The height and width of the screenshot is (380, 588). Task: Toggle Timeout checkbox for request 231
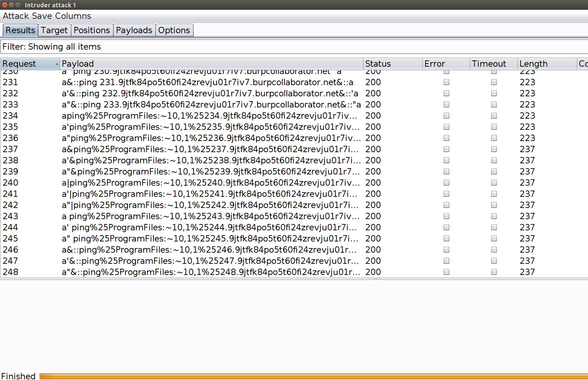[494, 82]
